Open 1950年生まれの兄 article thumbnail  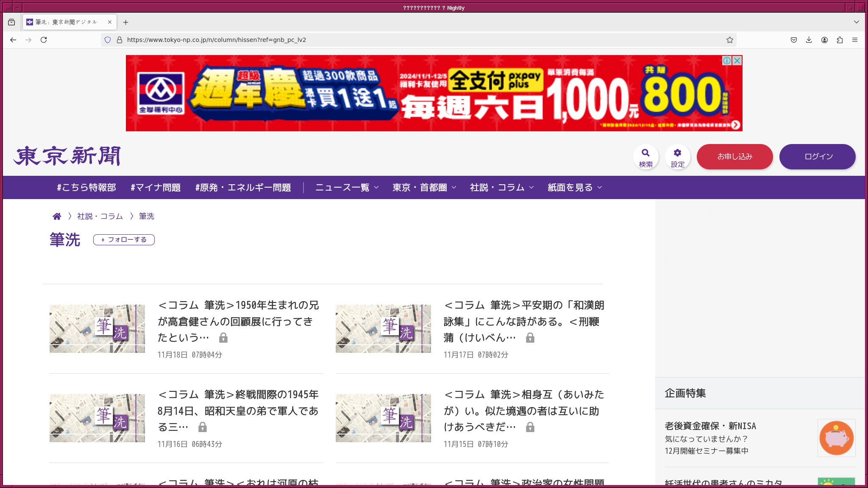tap(97, 329)
